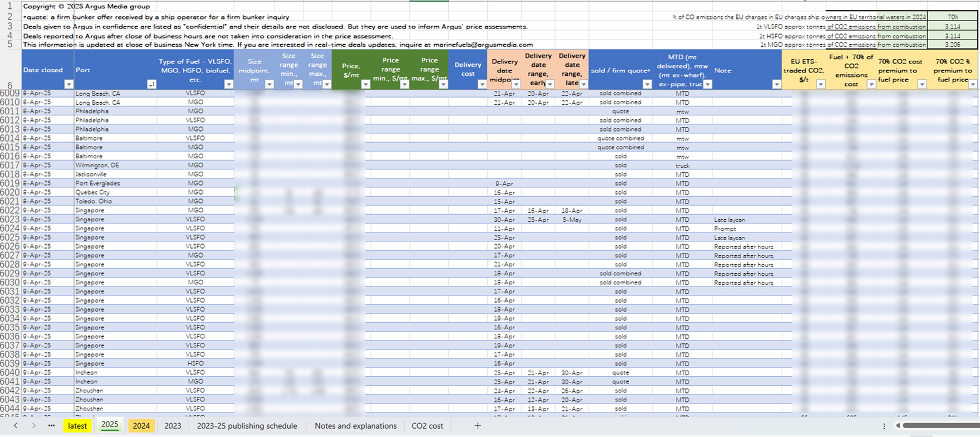This screenshot has height=437, width=980.
Task: Expand the Type of Fuel filter dropdown
Action: [x=228, y=84]
